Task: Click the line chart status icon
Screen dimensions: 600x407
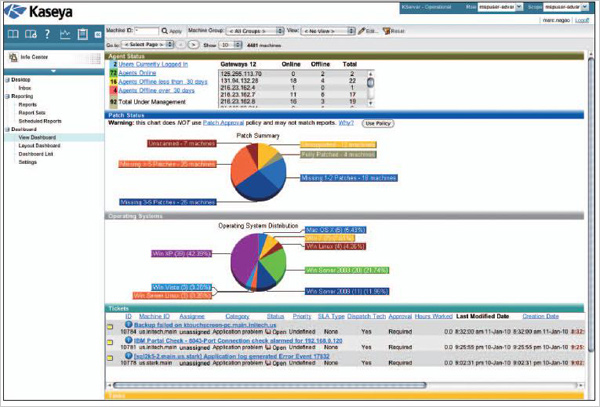Action: (65, 34)
